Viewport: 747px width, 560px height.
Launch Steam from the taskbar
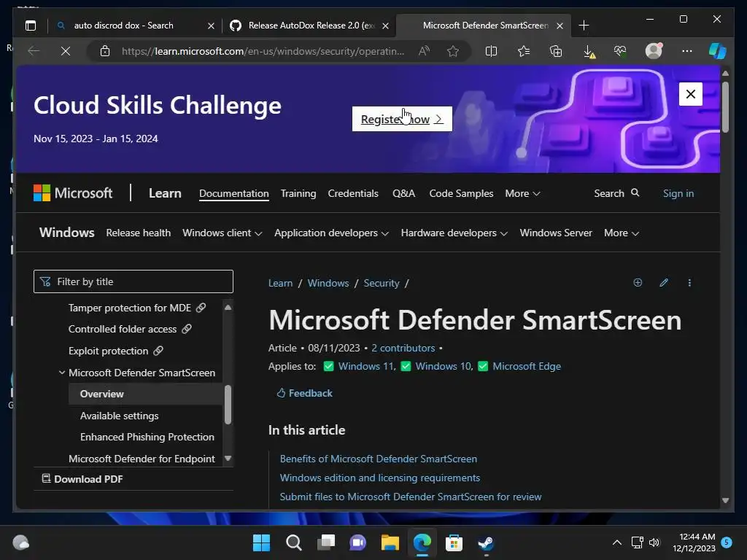tap(486, 542)
